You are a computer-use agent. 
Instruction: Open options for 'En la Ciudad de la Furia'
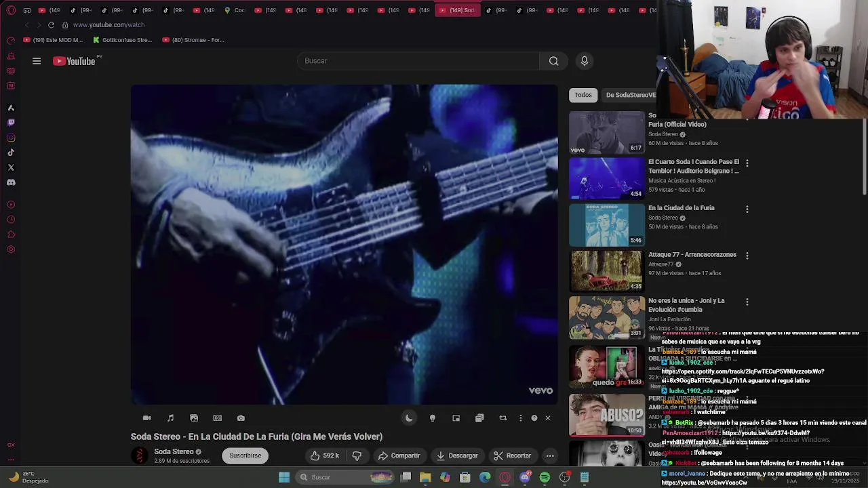point(747,209)
